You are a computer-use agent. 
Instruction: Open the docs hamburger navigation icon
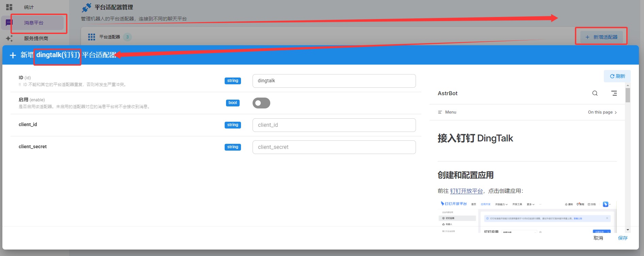614,93
